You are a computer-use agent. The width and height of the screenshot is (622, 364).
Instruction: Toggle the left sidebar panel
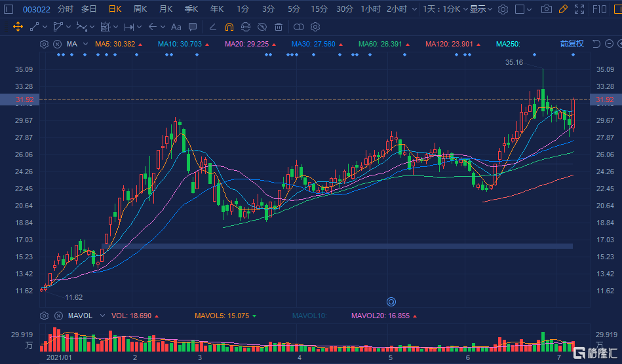pos(8,9)
